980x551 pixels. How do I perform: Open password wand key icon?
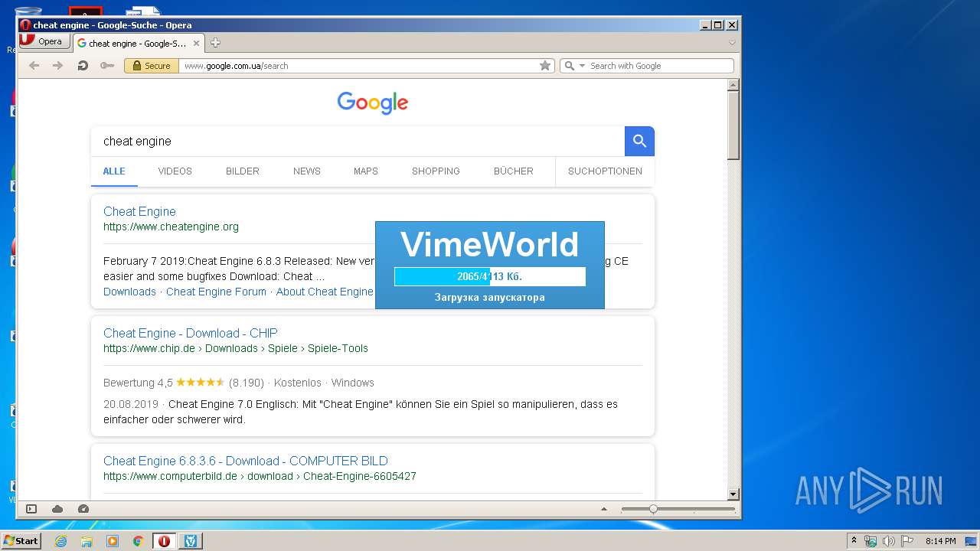pos(107,66)
